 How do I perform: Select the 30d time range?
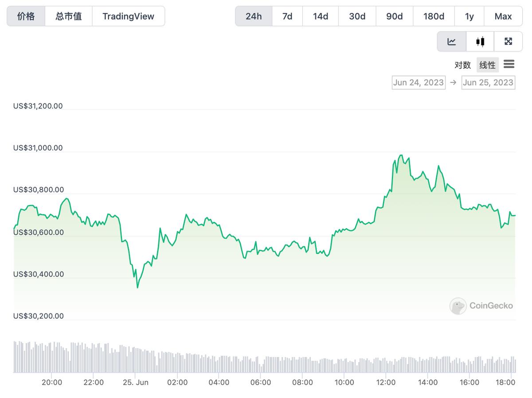click(357, 16)
